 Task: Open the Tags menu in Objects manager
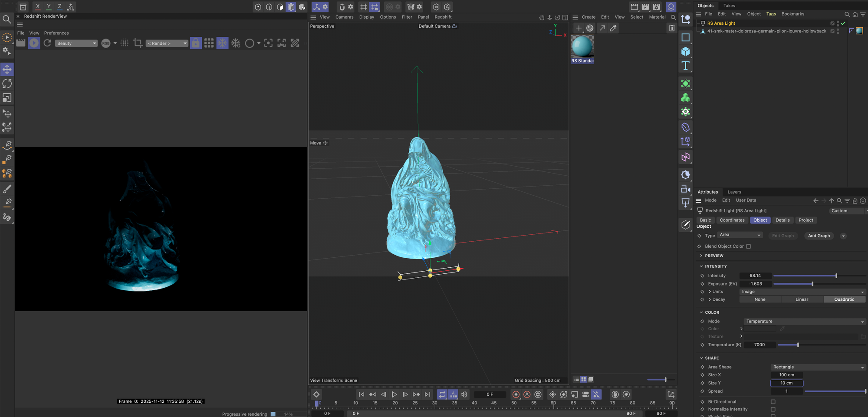tap(771, 14)
